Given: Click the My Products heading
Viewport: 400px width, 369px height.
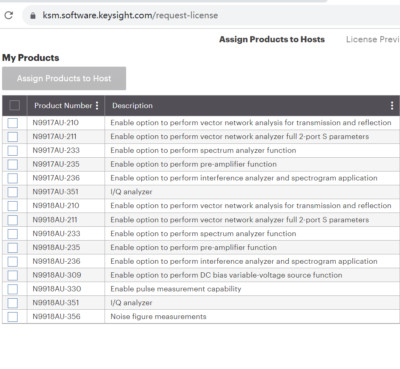Looking at the screenshot, I should [x=31, y=58].
